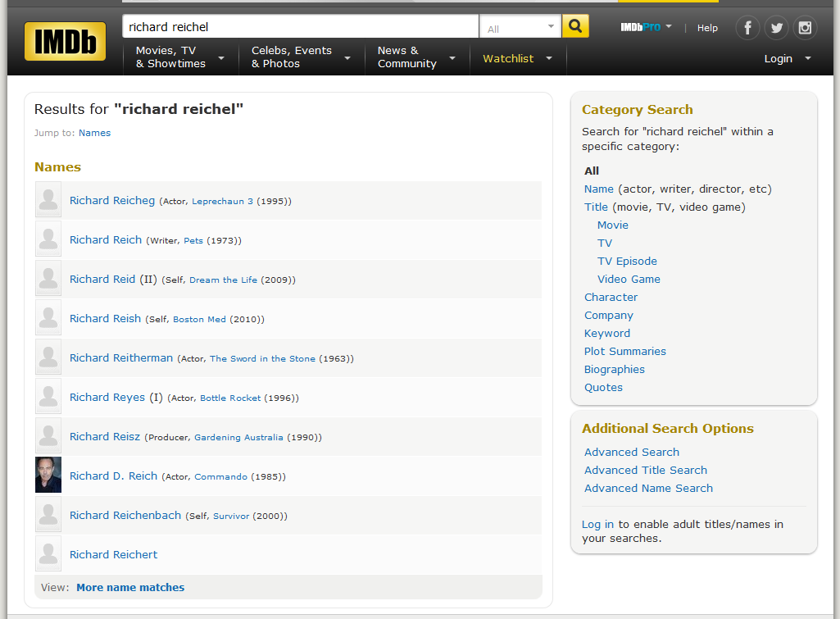Expand the Login dropdown
Viewport: 840px width, 619px height.
click(x=788, y=58)
